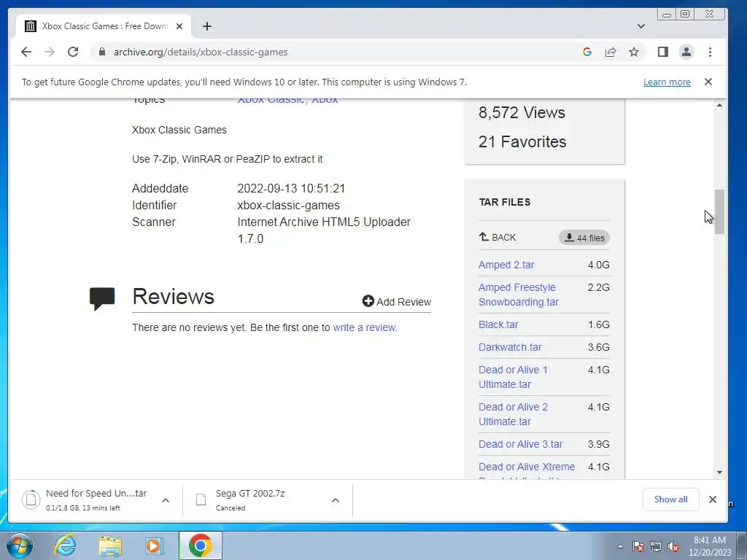Screen dimensions: 747x560
Task: Bookmark this page with the star icon
Action: [634, 52]
